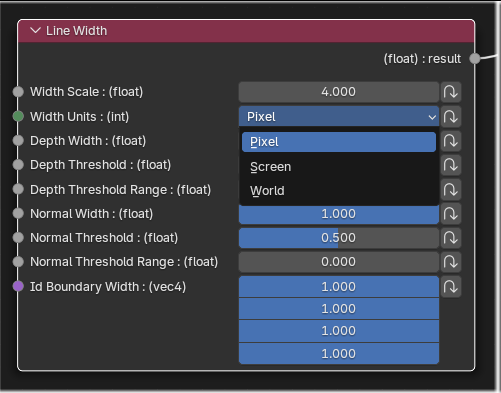Click the purple Id Boundary Width socket
The width and height of the screenshot is (501, 393).
coord(18,286)
